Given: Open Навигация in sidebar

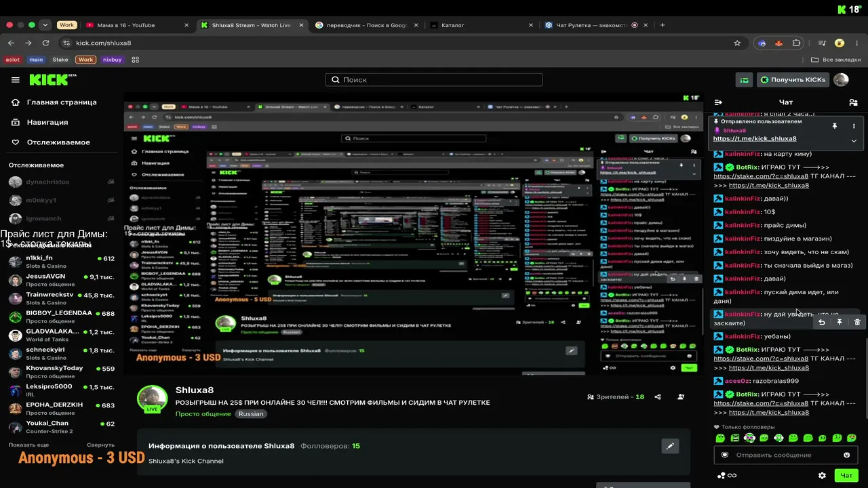Looking at the screenshot, I should coord(40,122).
